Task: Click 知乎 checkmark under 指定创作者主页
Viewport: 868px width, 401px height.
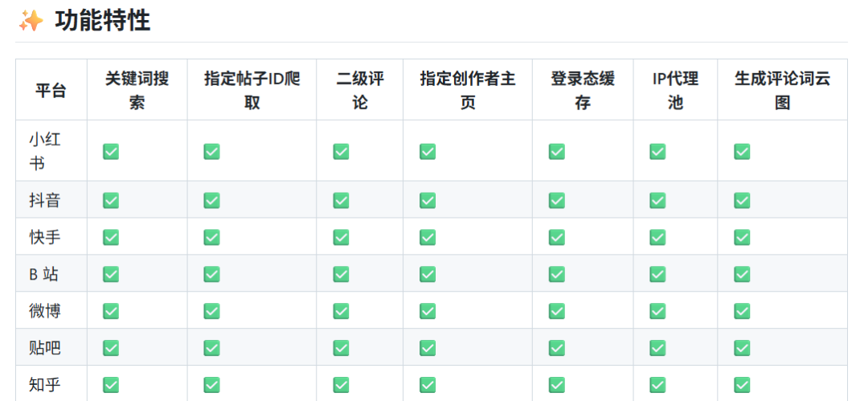Action: pyautogui.click(x=428, y=384)
